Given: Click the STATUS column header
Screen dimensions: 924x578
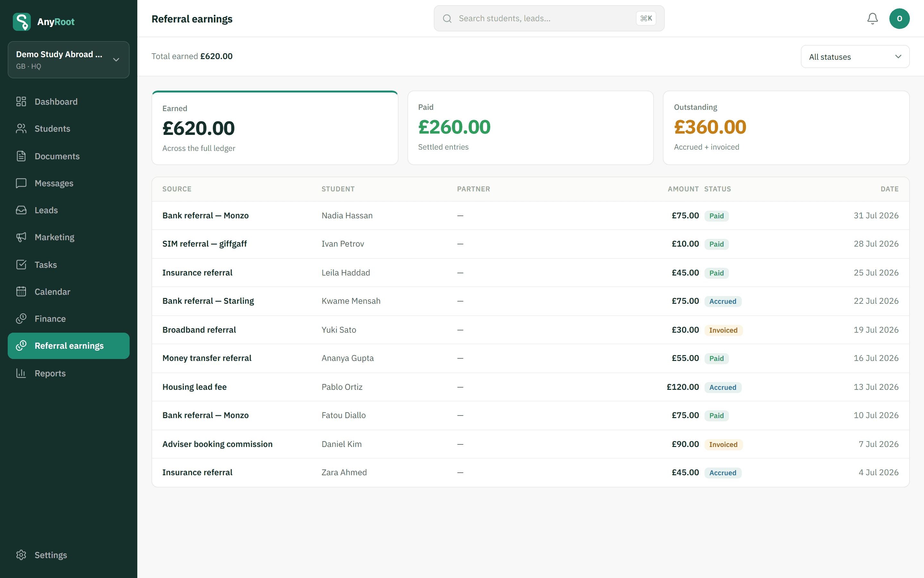Looking at the screenshot, I should click(717, 189).
